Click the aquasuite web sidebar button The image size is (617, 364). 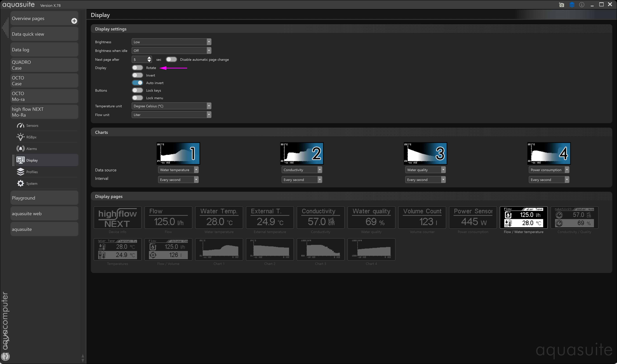coord(44,214)
